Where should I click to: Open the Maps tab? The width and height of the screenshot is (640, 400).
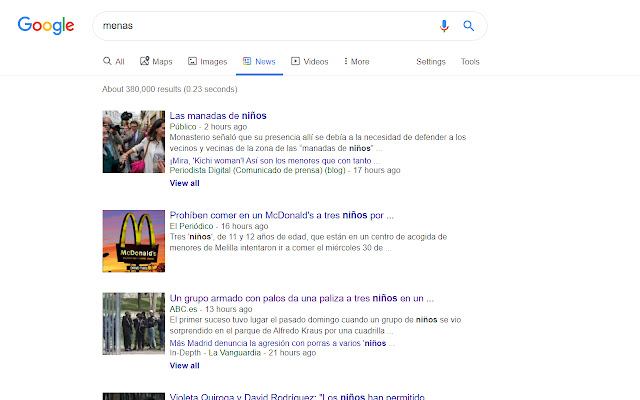[156, 61]
